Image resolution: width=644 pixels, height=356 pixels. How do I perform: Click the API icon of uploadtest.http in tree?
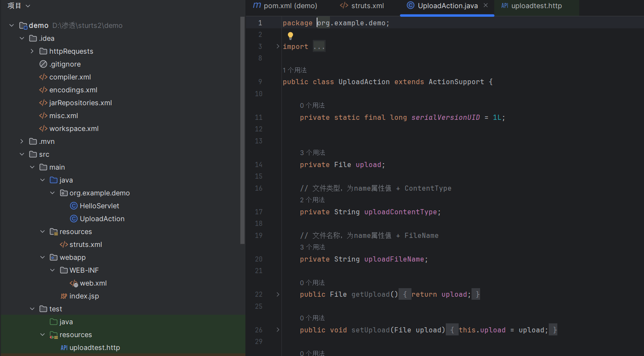coord(64,347)
